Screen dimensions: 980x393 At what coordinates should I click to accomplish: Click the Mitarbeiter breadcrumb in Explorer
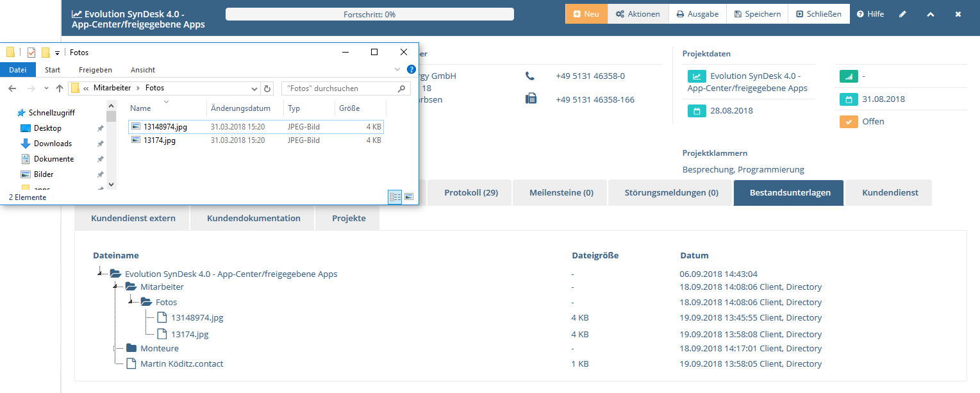pyautogui.click(x=113, y=88)
